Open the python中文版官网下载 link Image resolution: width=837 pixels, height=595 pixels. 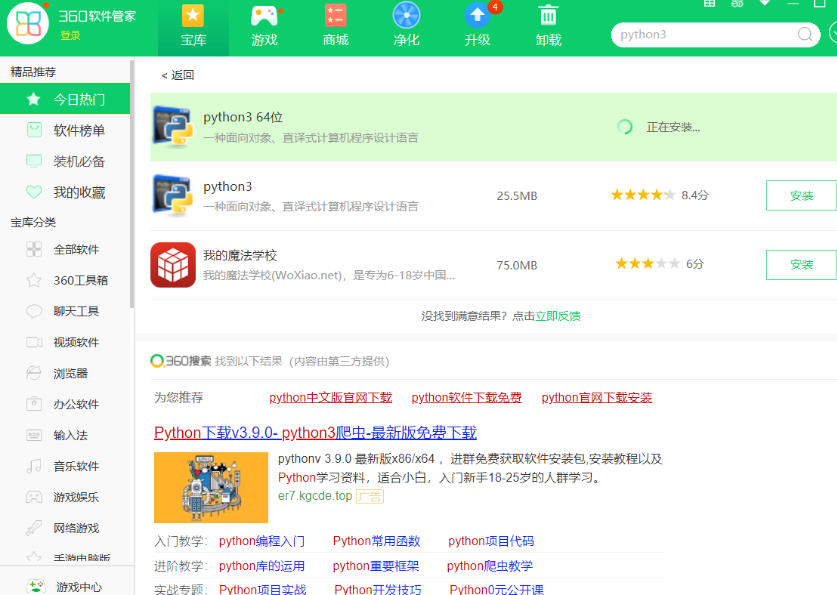pos(330,398)
